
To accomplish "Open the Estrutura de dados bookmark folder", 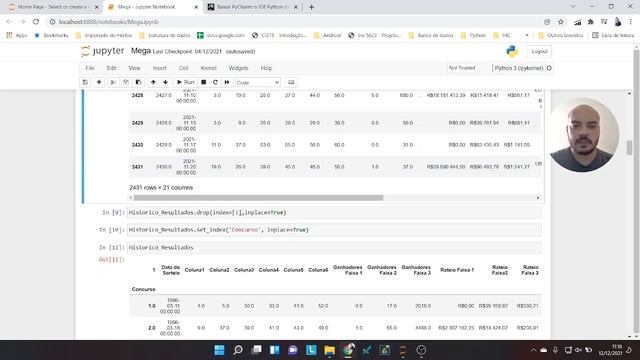I will pos(165,36).
